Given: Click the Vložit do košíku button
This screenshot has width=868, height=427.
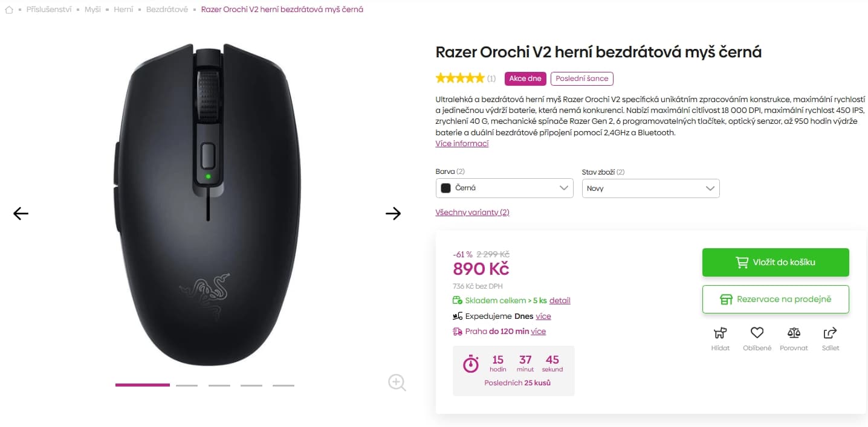Looking at the screenshot, I should click(776, 262).
